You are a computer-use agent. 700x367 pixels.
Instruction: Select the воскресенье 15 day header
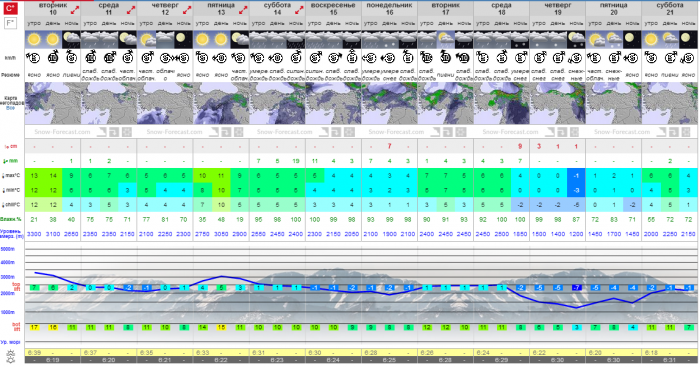333,9
